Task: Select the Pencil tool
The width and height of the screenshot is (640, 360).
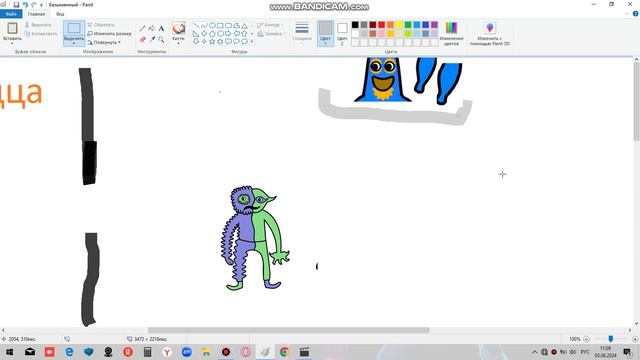Action: (142, 28)
